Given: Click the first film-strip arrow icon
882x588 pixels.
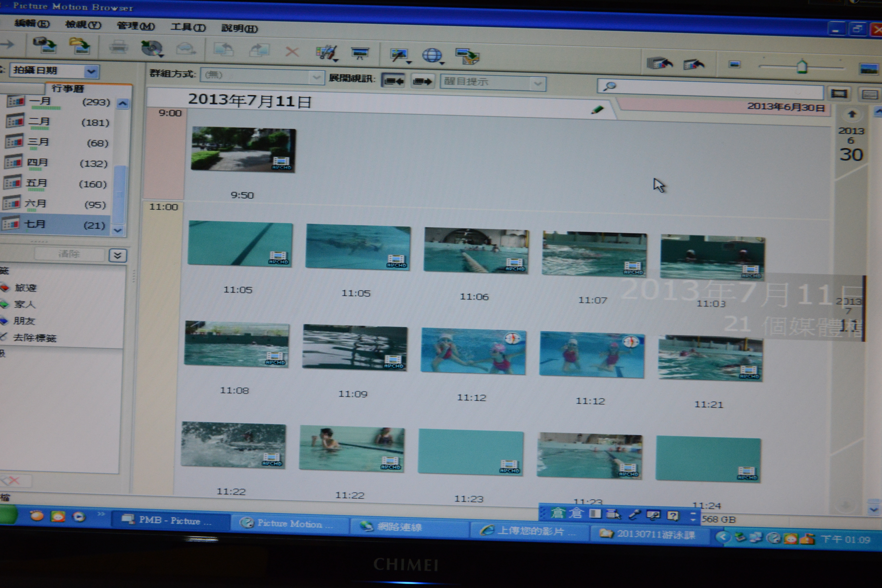Looking at the screenshot, I should point(660,63).
